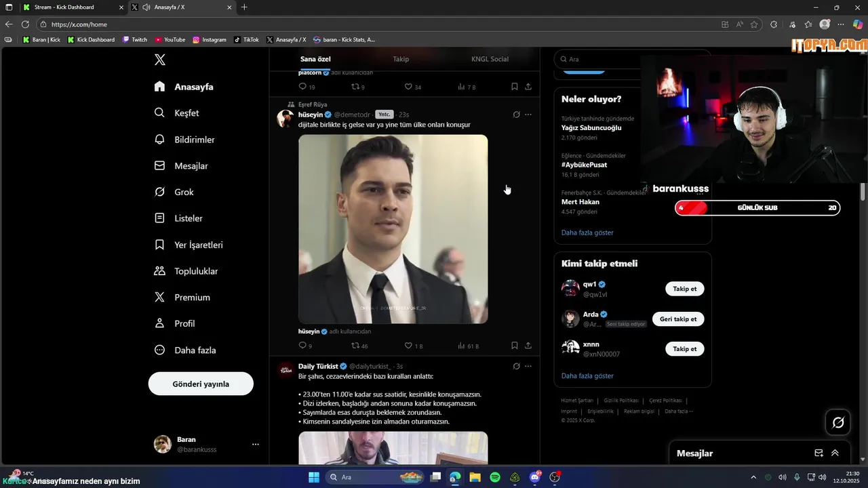
Task: Follow xnnn with Takip et
Action: pos(684,348)
